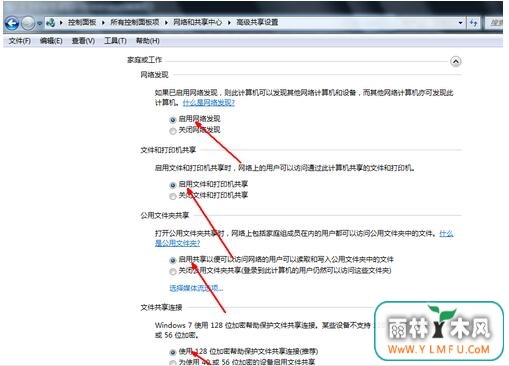Click the 文件共享连接 section heading
The width and height of the screenshot is (509, 366).
tap(161, 307)
